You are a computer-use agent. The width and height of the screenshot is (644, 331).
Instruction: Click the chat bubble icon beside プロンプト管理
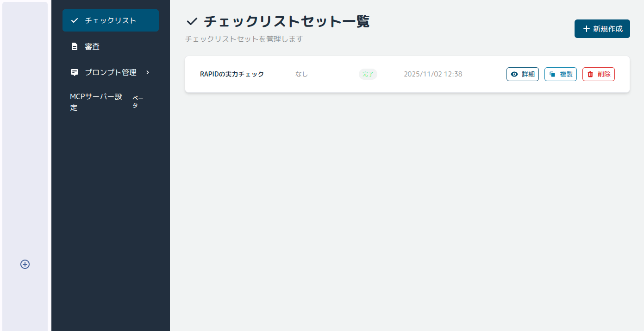click(74, 72)
